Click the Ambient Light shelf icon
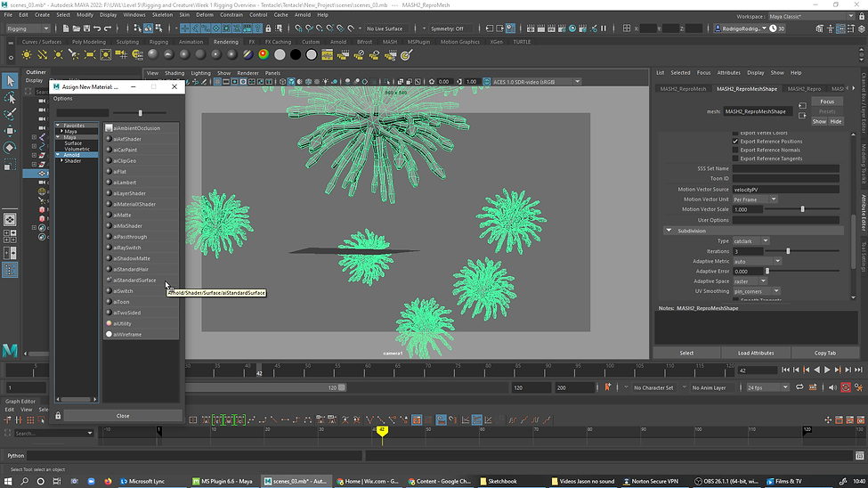 (x=27, y=55)
